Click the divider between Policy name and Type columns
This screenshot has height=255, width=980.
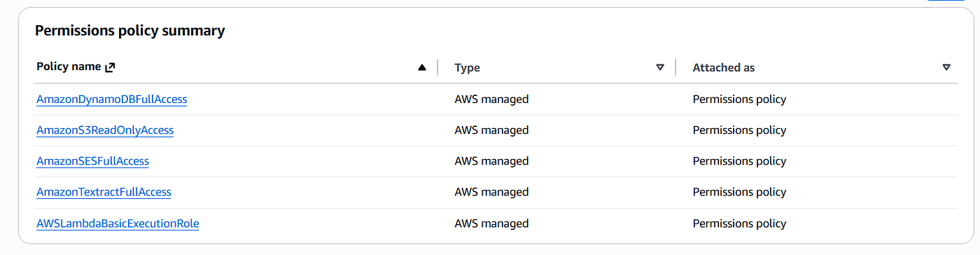pyautogui.click(x=437, y=68)
